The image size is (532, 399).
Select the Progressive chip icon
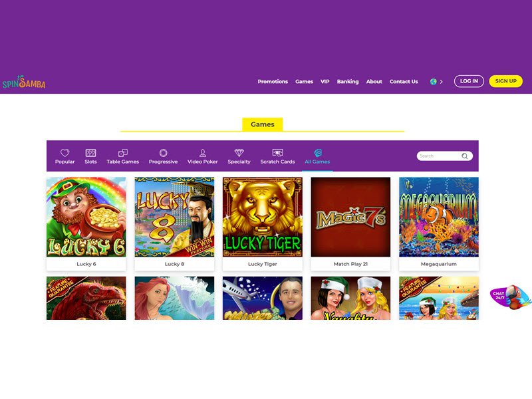pyautogui.click(x=163, y=153)
